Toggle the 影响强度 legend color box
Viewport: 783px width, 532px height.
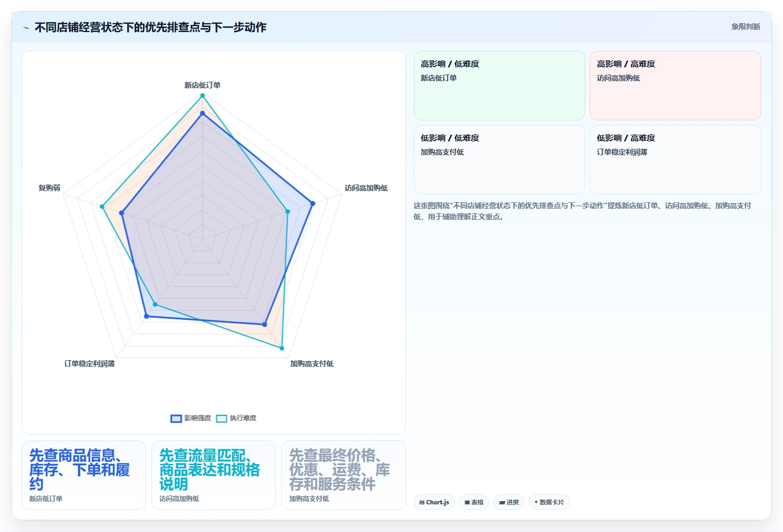[x=176, y=418]
